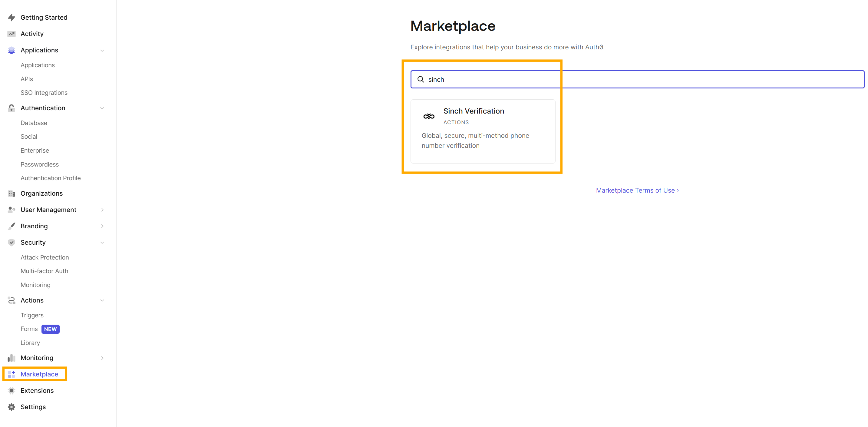
Task: Select the Extensions icon
Action: click(x=11, y=390)
